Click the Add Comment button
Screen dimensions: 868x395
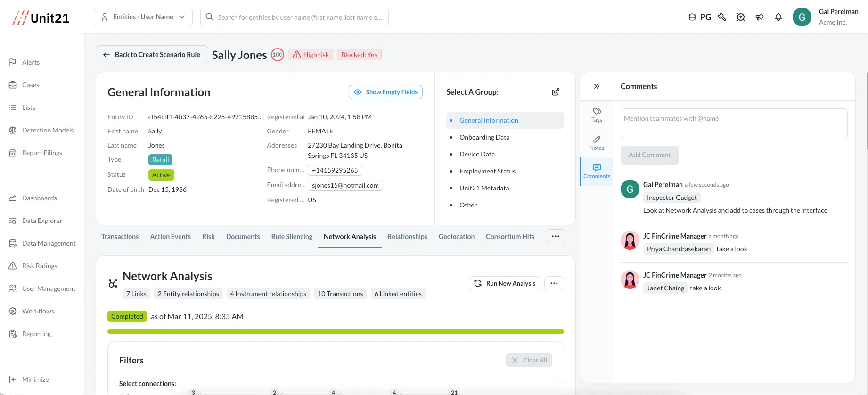click(x=649, y=155)
